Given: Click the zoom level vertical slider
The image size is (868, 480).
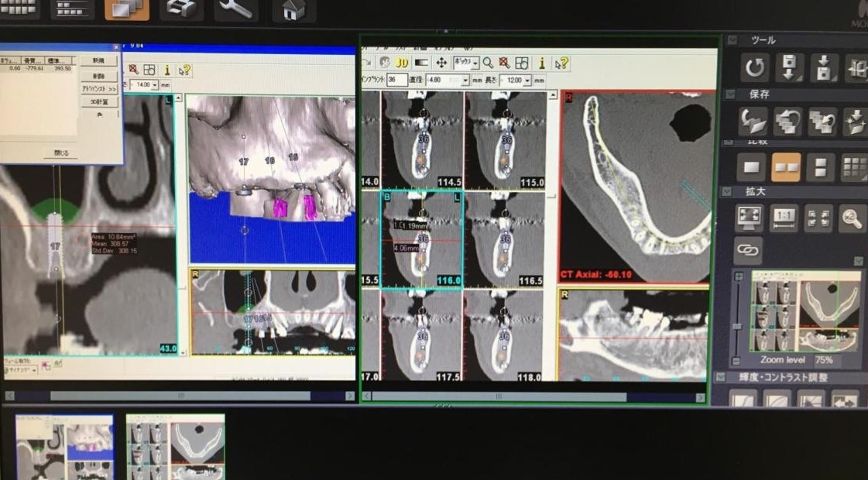Looking at the screenshot, I should click(738, 317).
